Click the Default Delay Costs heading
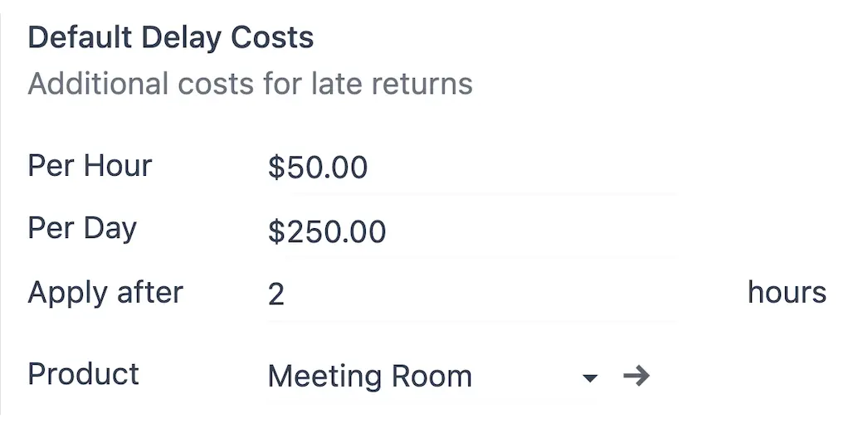Viewport: 868px width, 433px height. [x=171, y=38]
